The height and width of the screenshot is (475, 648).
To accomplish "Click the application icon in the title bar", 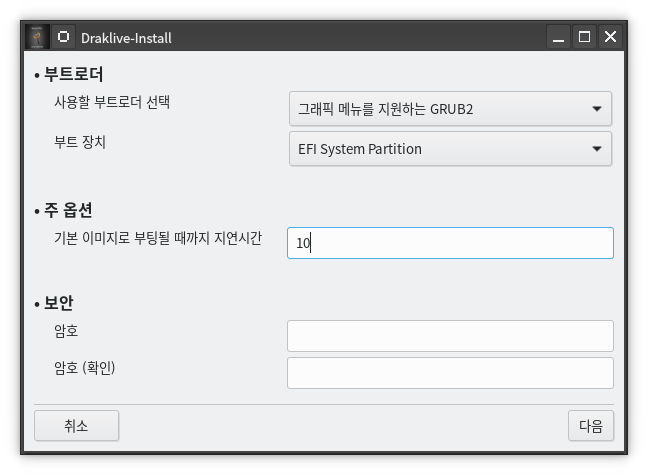I will pyautogui.click(x=37, y=37).
